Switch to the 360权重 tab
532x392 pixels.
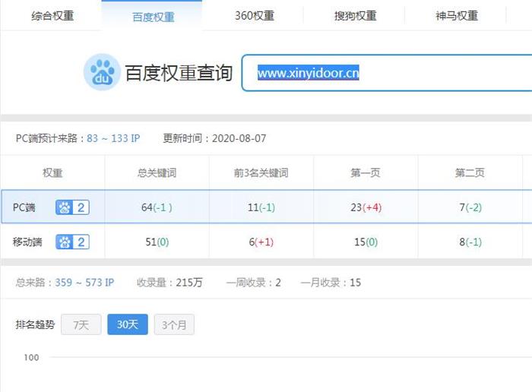(x=255, y=16)
